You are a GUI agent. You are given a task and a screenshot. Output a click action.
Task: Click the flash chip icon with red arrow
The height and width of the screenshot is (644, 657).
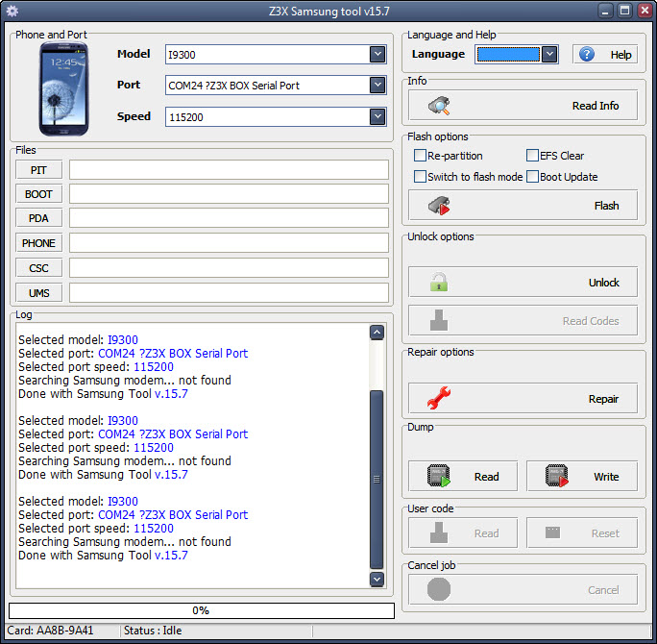(439, 206)
